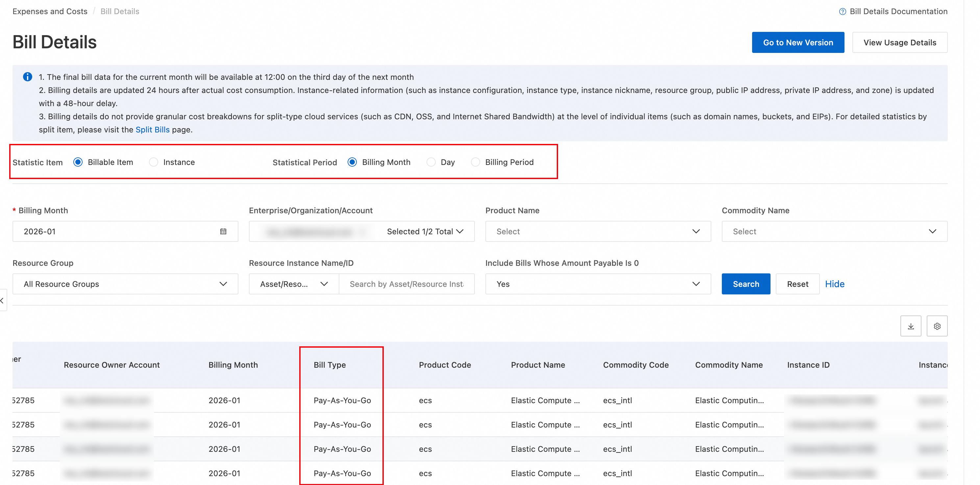
Task: Click the Resource Instance search input field
Action: [x=406, y=284]
